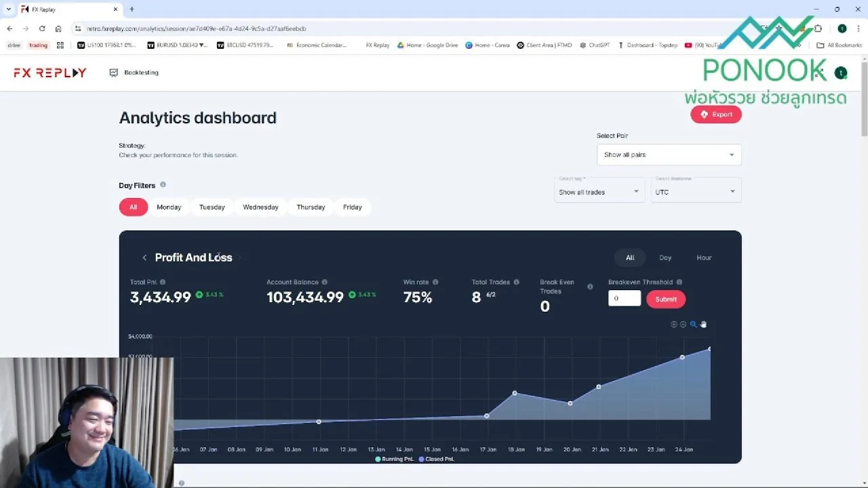Select the All day filter
The image size is (868, 488).
click(133, 207)
